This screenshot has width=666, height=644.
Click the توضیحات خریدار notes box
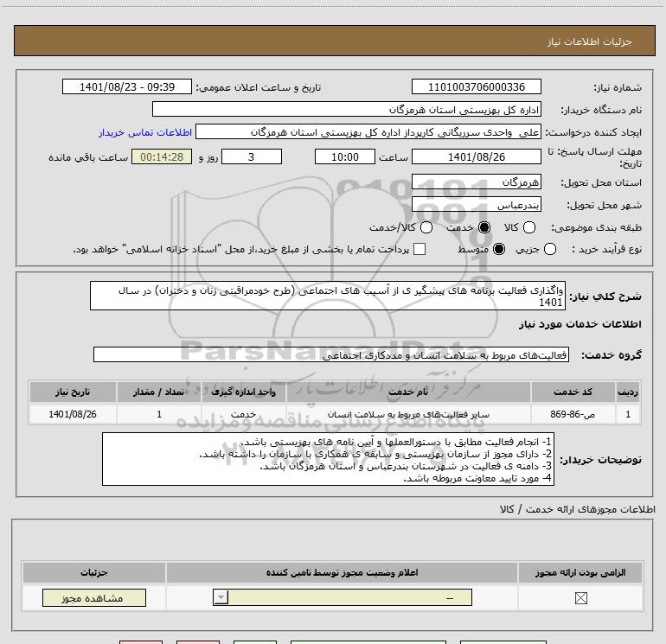coord(328,459)
